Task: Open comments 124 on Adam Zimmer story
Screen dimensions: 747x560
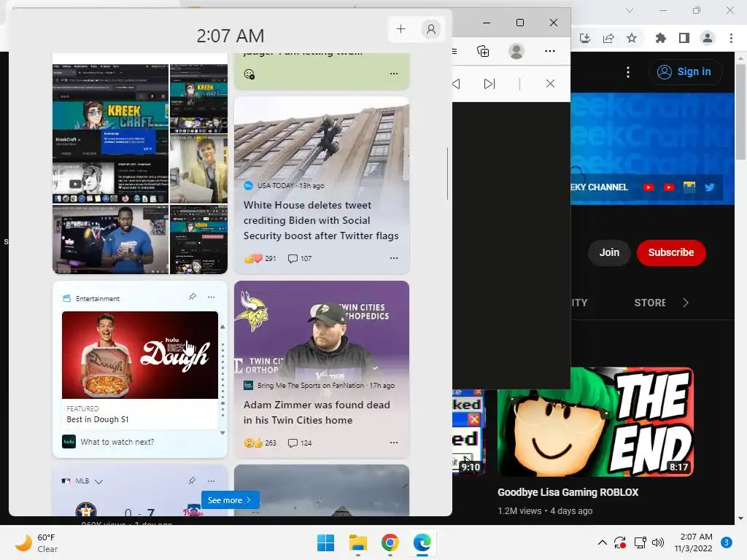Action: [x=300, y=443]
